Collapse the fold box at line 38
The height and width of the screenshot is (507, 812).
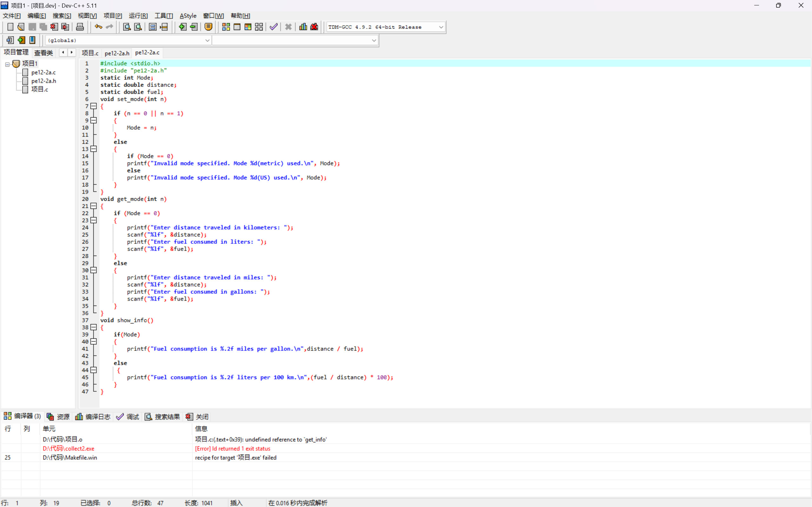click(94, 327)
